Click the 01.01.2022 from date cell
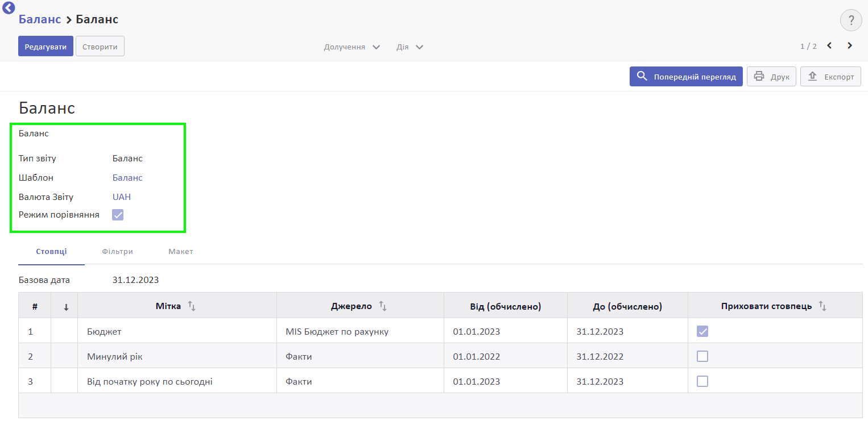868x425 pixels. (506, 356)
